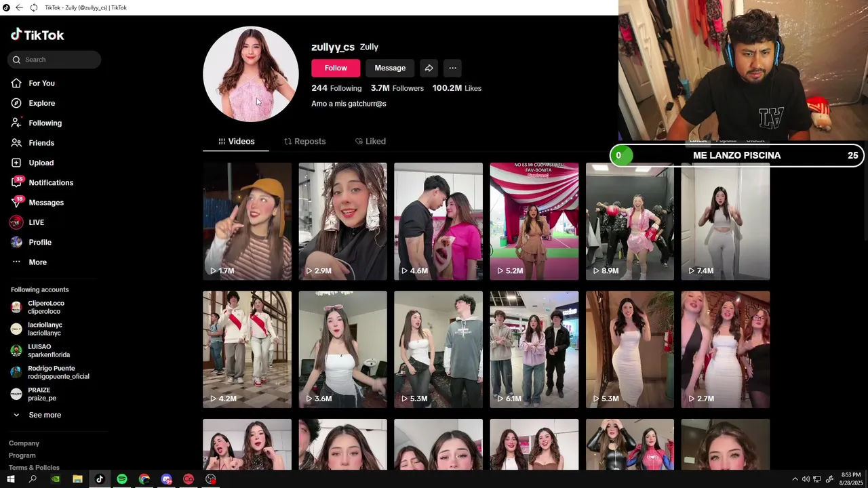The image size is (868, 488).
Task: Go back with the browser back arrow
Action: click(19, 7)
